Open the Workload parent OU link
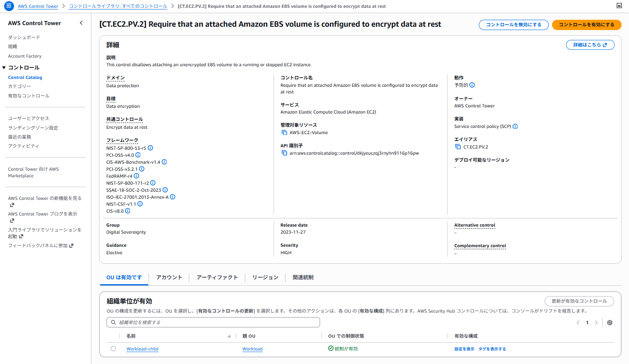 [x=252, y=349]
